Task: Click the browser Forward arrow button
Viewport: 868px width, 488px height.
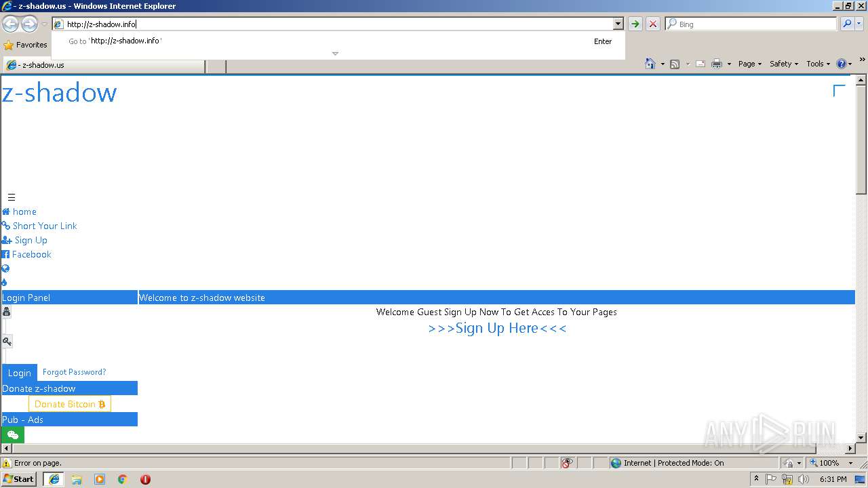Action: 29,24
